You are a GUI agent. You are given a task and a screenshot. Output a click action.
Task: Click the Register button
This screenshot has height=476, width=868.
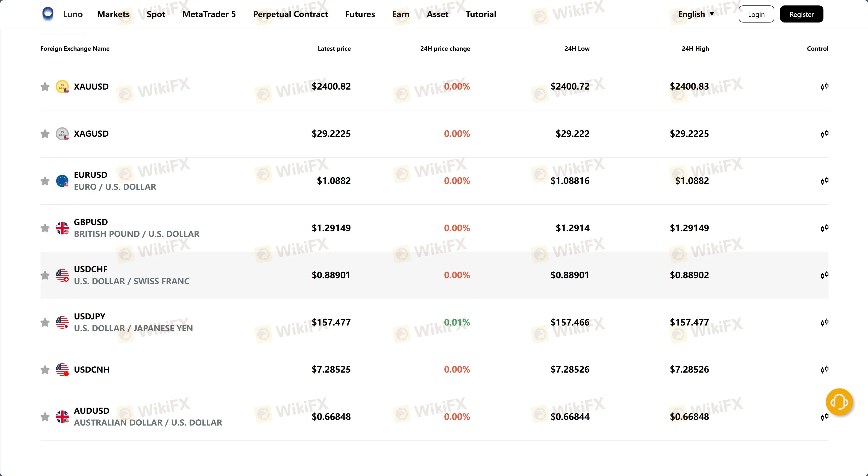tap(801, 14)
